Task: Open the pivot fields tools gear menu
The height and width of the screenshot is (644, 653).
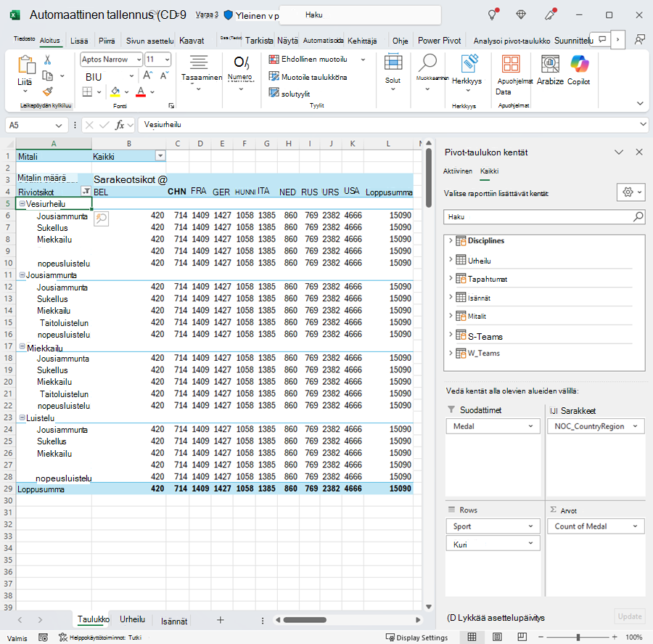Action: tap(631, 192)
